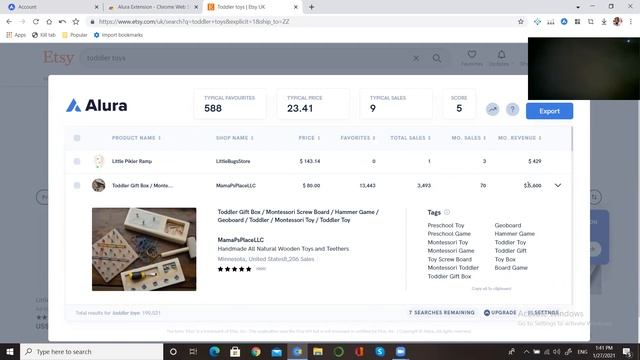Click Copy all to clipboard link
The image size is (640, 360).
tap(491, 289)
